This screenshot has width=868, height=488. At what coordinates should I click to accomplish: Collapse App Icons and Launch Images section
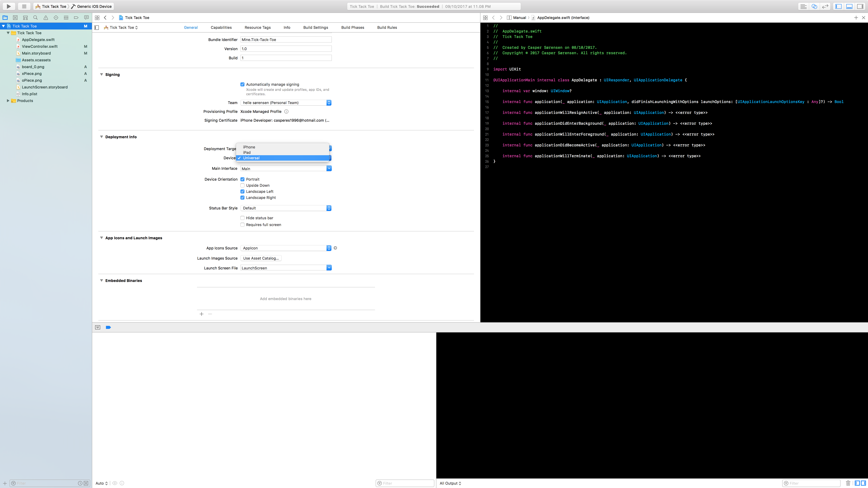(x=101, y=238)
